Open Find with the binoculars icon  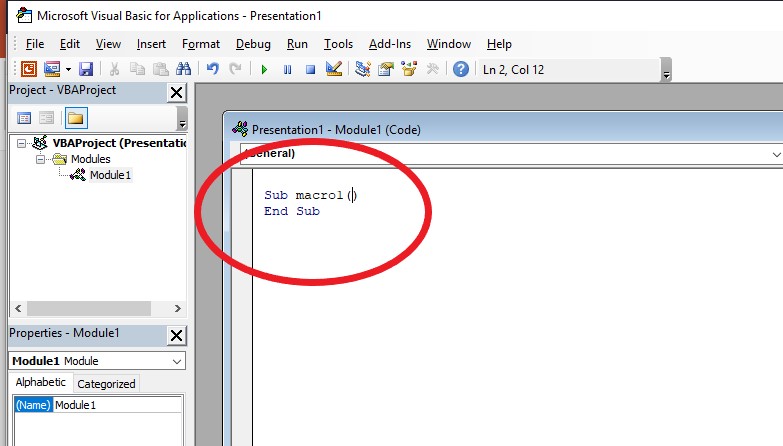click(x=183, y=69)
